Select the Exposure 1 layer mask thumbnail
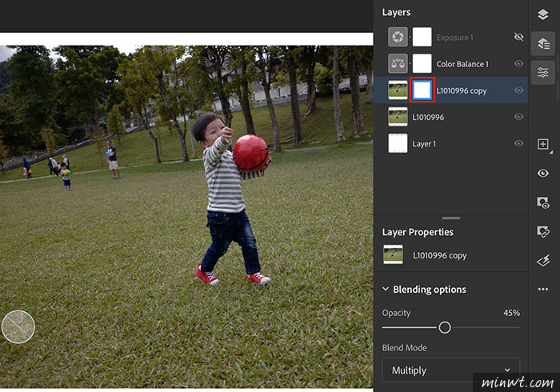The width and height of the screenshot is (560, 392). (x=422, y=37)
